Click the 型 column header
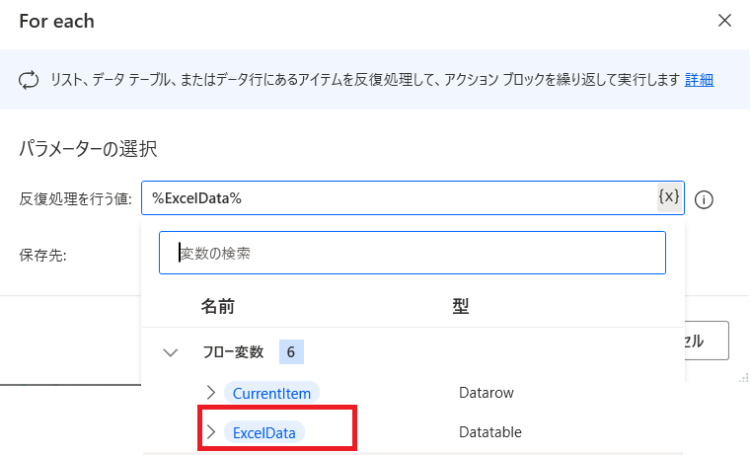This screenshot has height=455, width=750. point(461,306)
